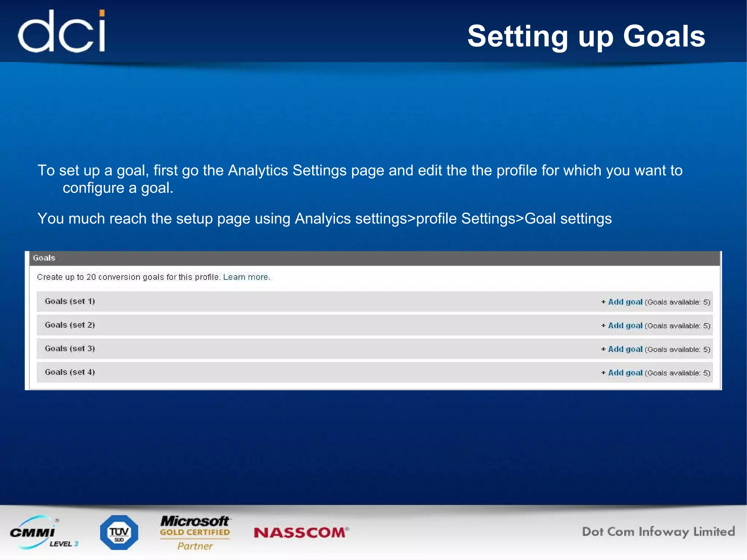
Task: Click the 'You much reach the setup page' line
Action: coord(325,219)
